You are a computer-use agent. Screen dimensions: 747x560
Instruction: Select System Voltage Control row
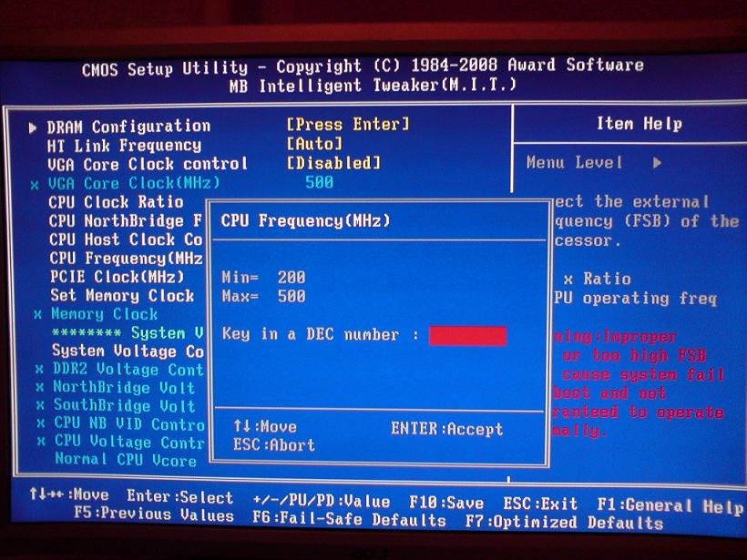click(128, 351)
